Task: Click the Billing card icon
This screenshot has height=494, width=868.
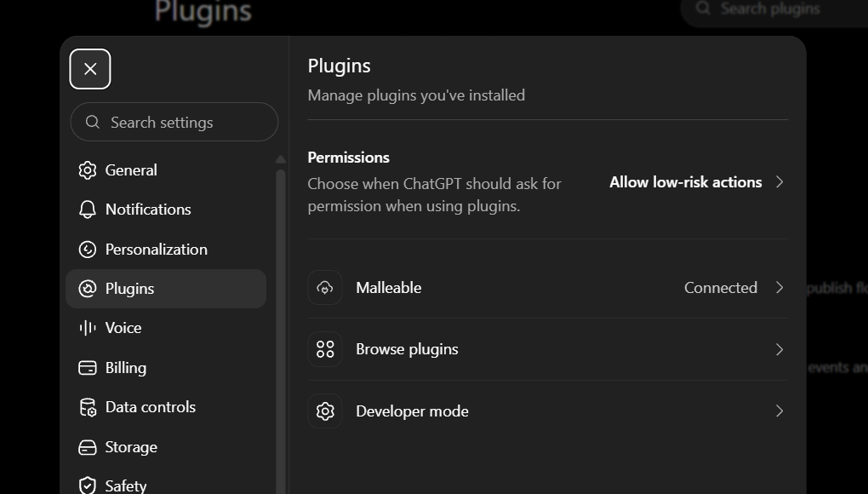Action: click(x=88, y=368)
